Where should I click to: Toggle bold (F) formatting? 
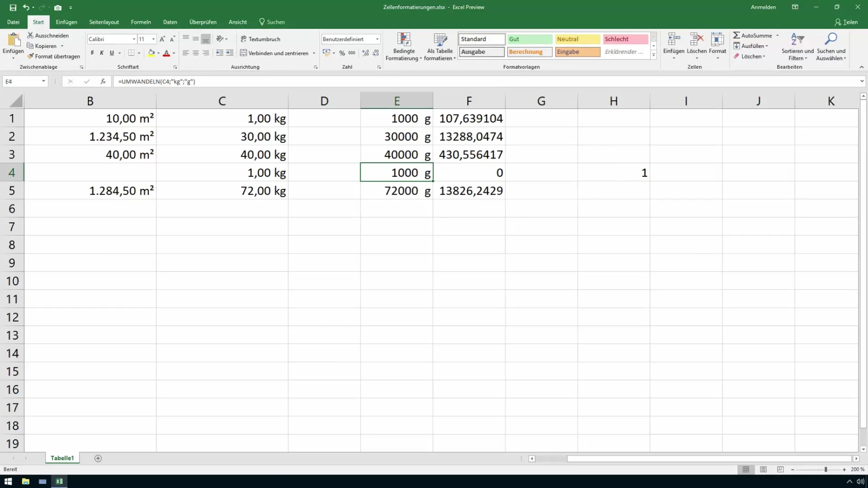coord(92,53)
